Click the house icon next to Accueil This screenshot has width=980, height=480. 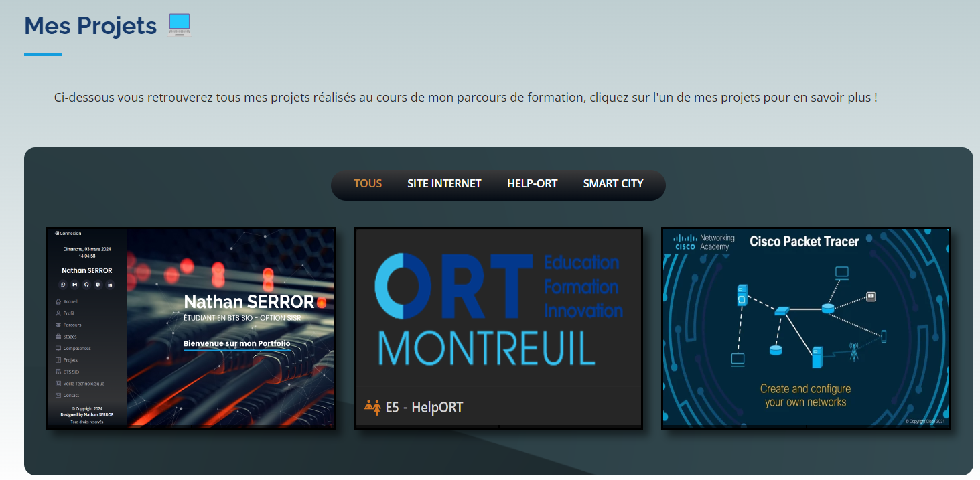pos(58,301)
